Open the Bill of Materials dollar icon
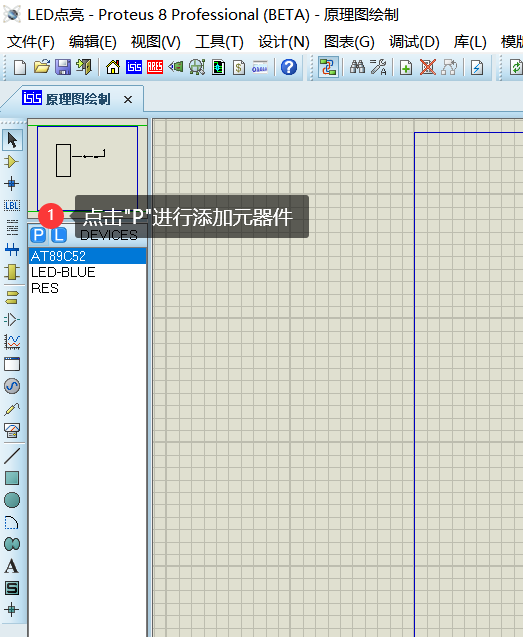Viewport: 523px width, 637px height. click(x=239, y=67)
